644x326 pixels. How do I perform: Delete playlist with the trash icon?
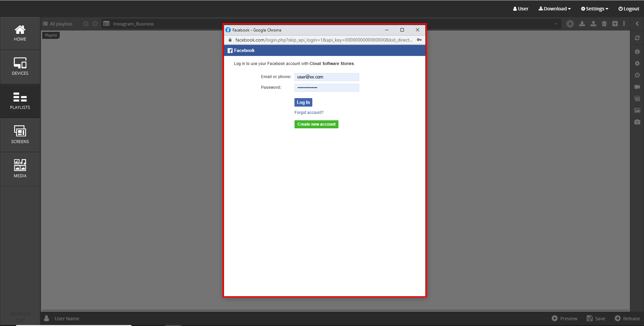pyautogui.click(x=604, y=24)
